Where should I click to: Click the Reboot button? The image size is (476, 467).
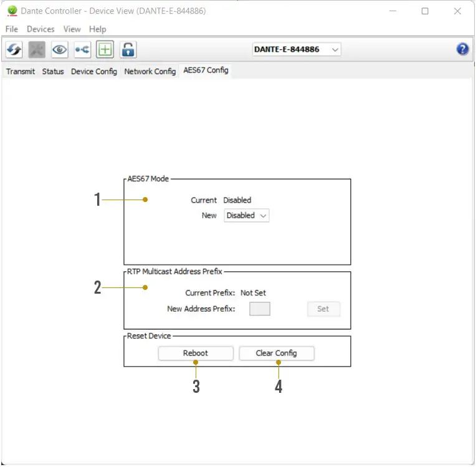pyautogui.click(x=196, y=354)
